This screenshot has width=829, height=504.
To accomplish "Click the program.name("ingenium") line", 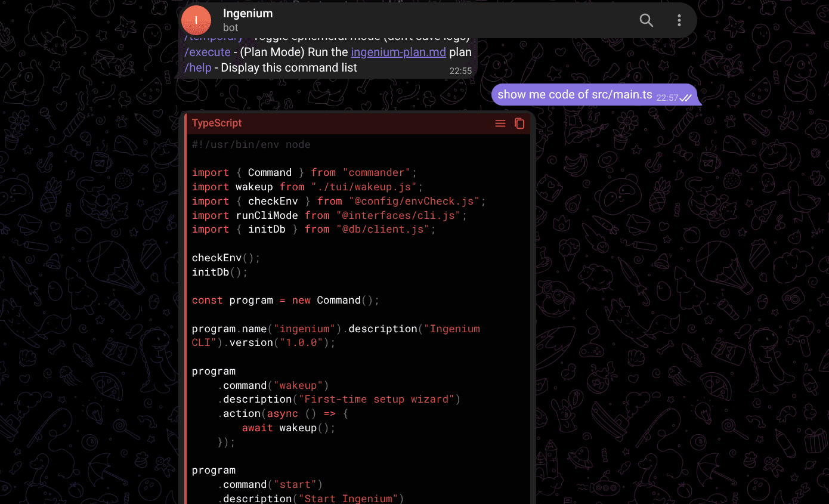I will point(336,329).
